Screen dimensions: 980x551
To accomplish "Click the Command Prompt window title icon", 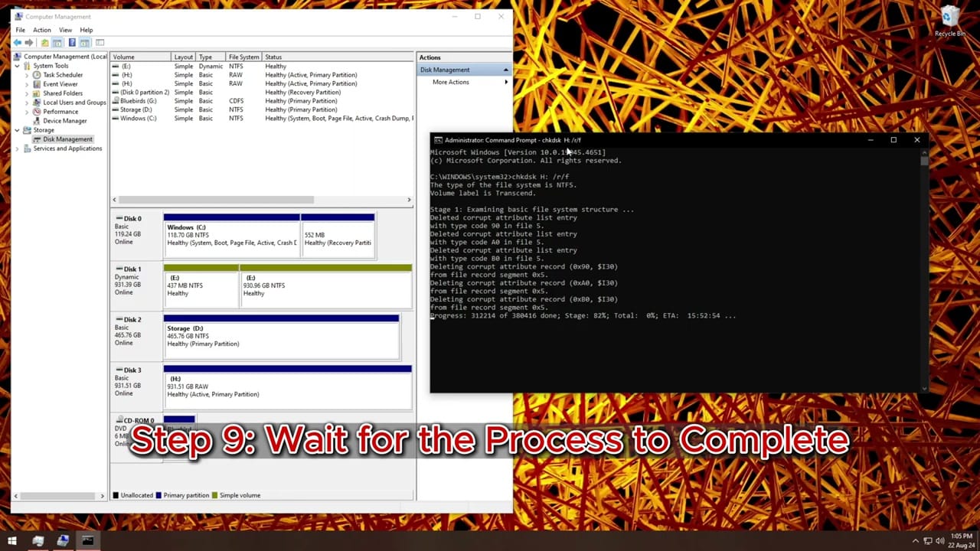I will (438, 140).
